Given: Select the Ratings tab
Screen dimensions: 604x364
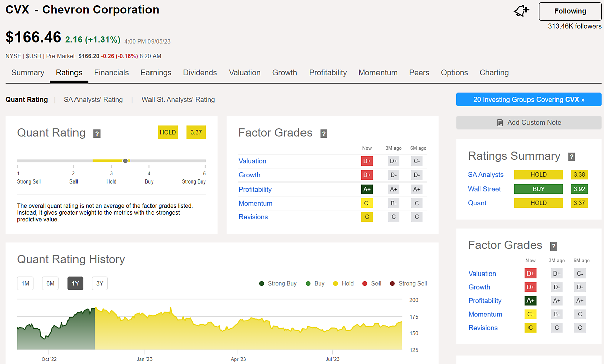Looking at the screenshot, I should pos(69,73).
